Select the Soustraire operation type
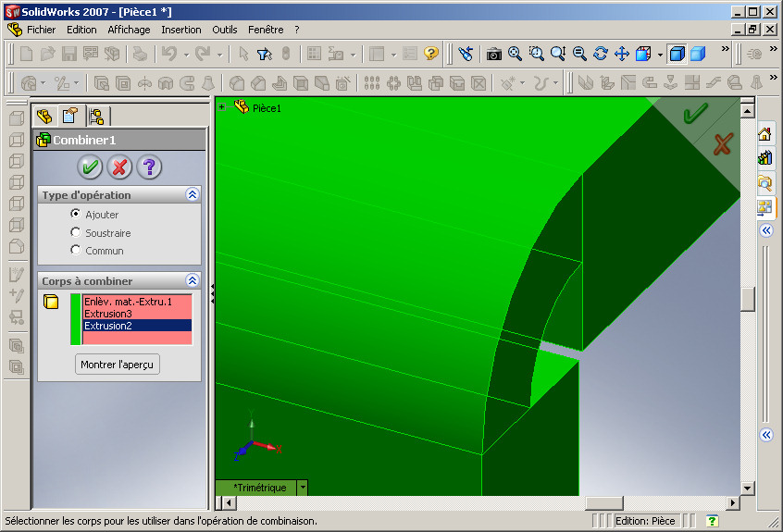This screenshot has width=783, height=532. [75, 232]
